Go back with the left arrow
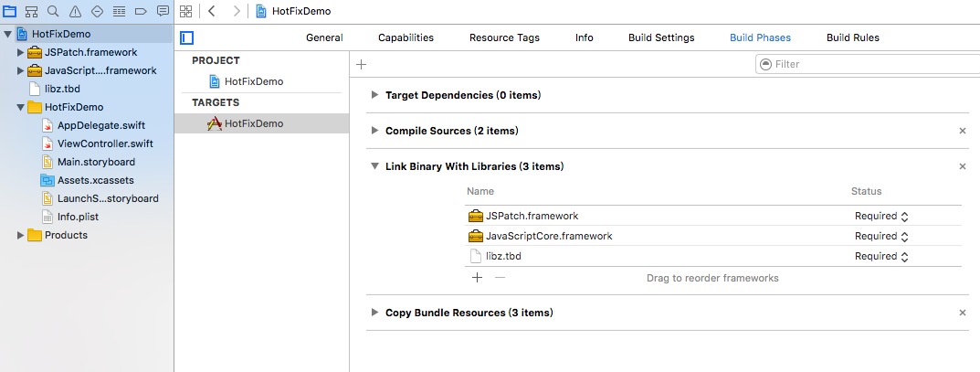 pos(212,11)
